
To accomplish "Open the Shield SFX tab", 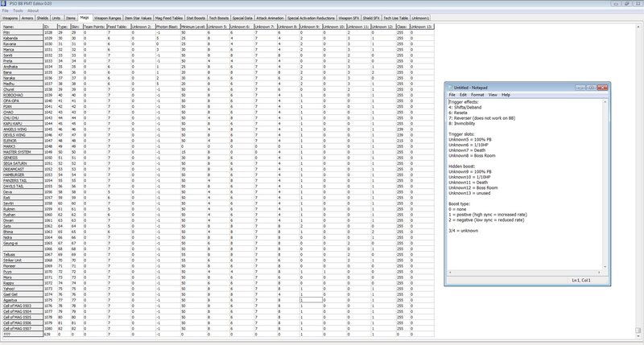I will (x=371, y=18).
